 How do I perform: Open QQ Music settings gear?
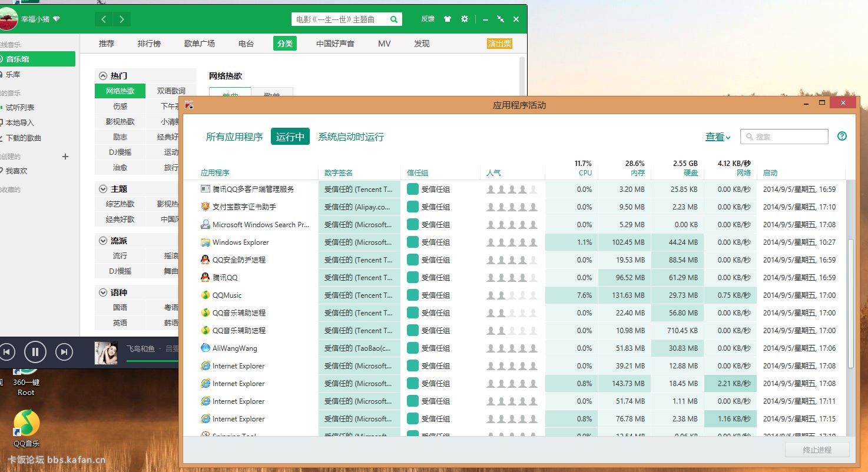click(x=465, y=19)
